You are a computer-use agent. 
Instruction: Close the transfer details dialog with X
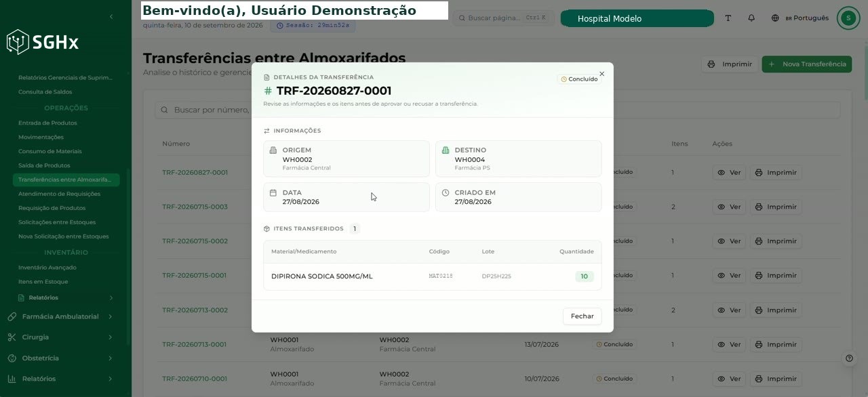(601, 74)
